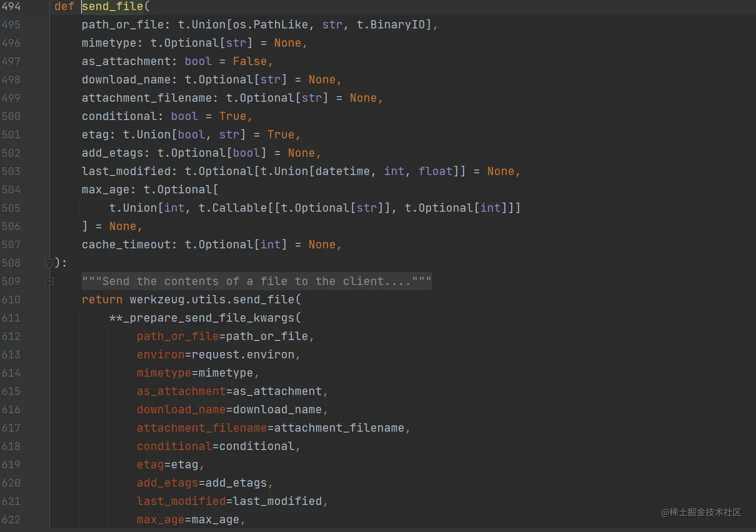Click the return keyword on line 610

(x=102, y=299)
